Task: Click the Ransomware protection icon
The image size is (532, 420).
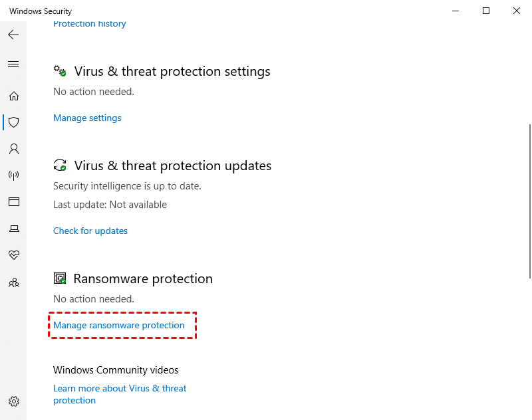Action: click(x=60, y=278)
